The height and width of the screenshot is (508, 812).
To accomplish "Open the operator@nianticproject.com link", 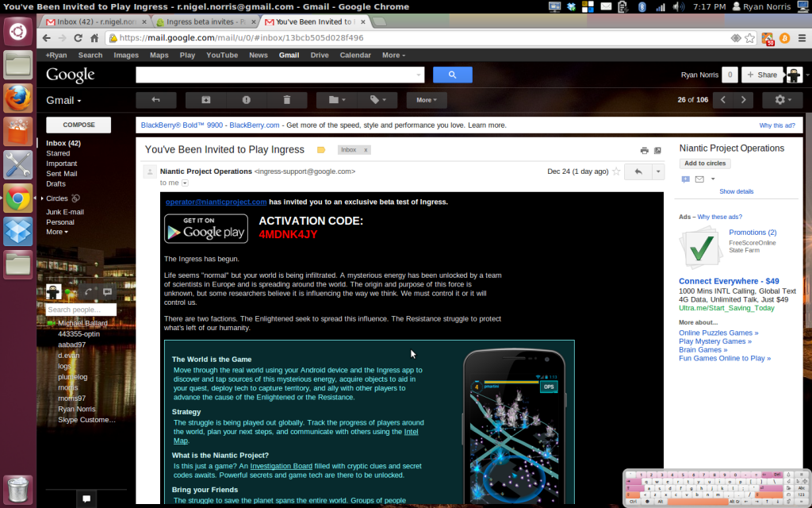I will click(x=216, y=202).
